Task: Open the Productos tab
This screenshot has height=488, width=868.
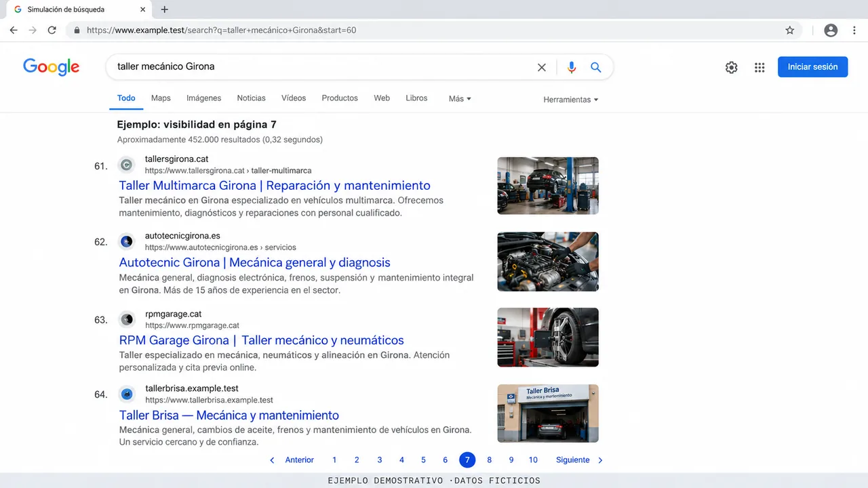Action: pos(340,98)
